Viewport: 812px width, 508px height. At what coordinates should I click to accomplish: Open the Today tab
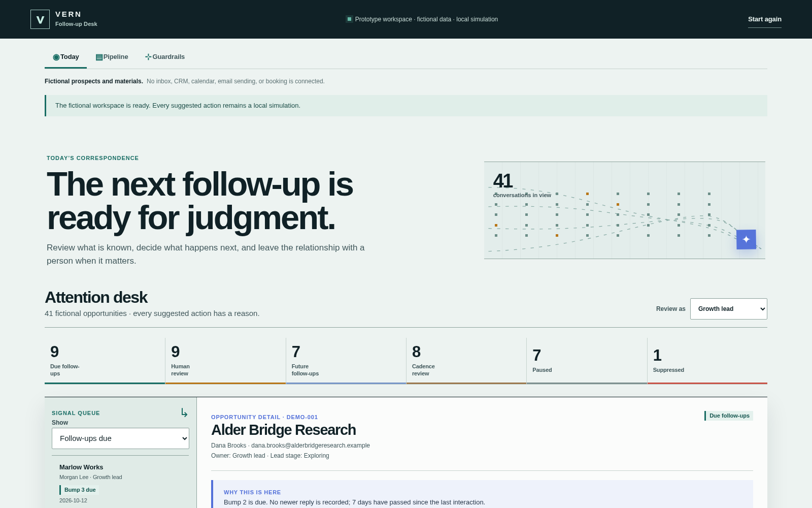[x=66, y=57]
